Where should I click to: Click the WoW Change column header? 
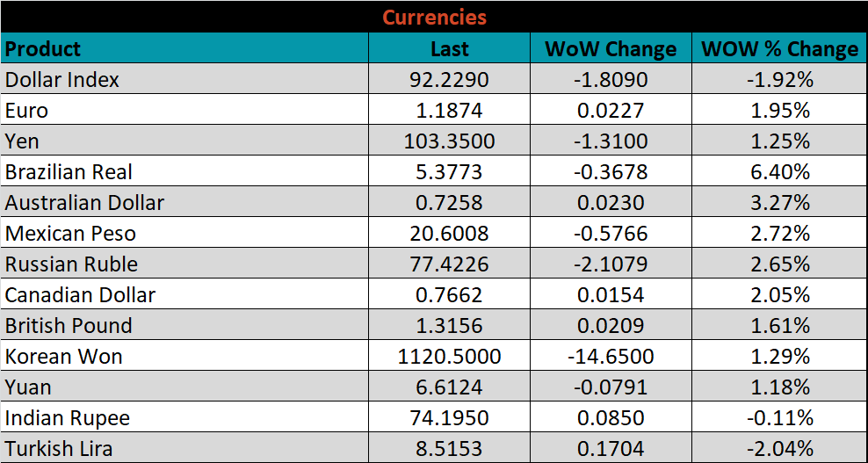[611, 49]
